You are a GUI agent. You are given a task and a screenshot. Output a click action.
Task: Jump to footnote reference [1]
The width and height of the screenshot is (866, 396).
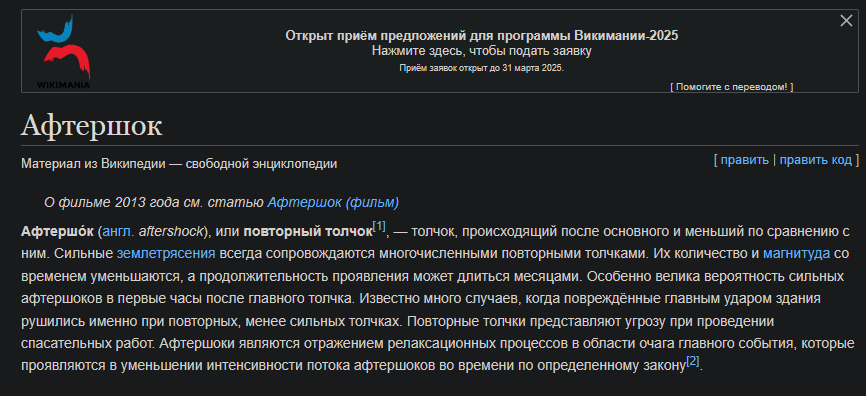tap(379, 226)
